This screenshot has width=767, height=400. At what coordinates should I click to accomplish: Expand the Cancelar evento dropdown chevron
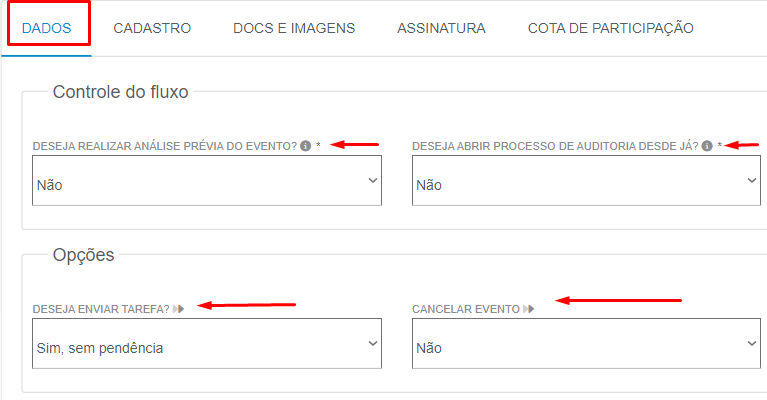752,343
